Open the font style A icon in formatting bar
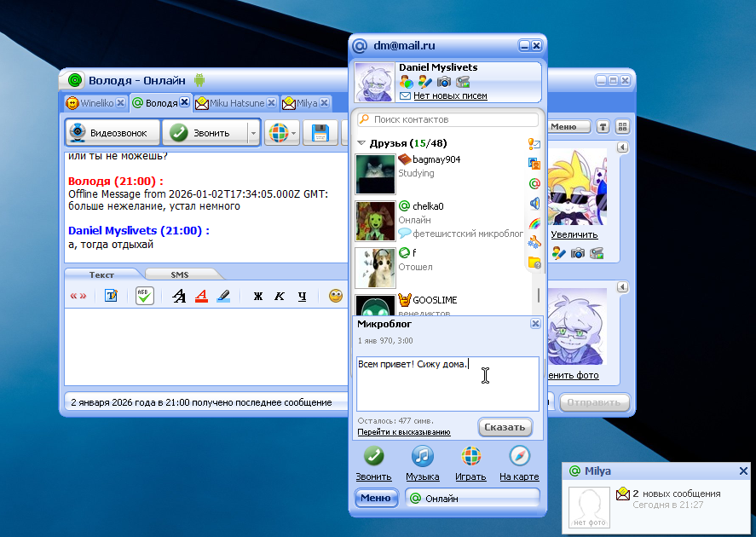Image resolution: width=756 pixels, height=537 pixels. coord(179,296)
